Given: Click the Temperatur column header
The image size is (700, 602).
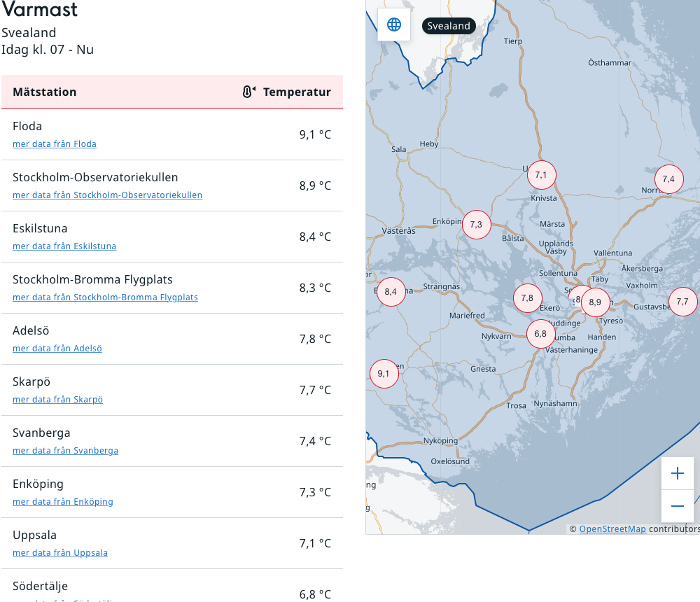Looking at the screenshot, I should [x=296, y=92].
